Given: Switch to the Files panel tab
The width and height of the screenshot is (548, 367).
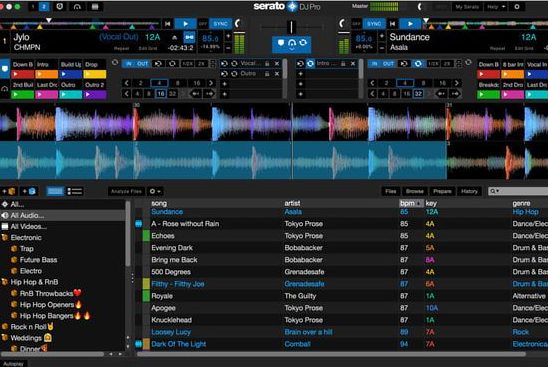Looking at the screenshot, I should [390, 191].
